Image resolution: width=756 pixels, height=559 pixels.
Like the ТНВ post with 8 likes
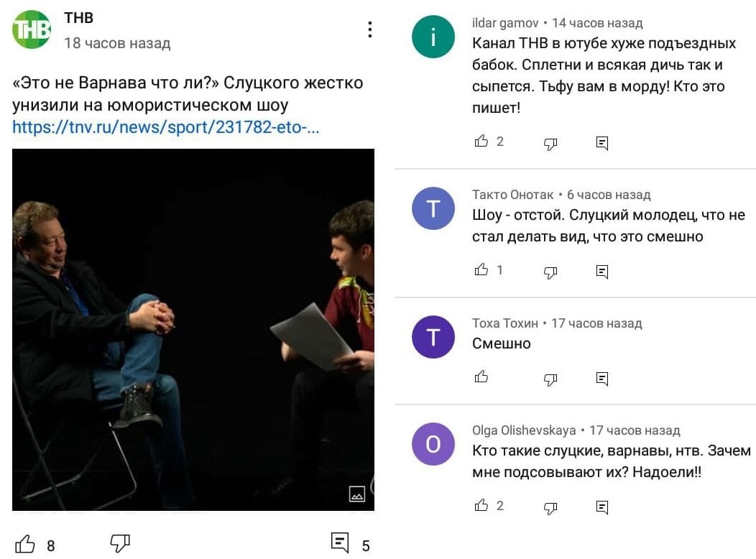[24, 544]
